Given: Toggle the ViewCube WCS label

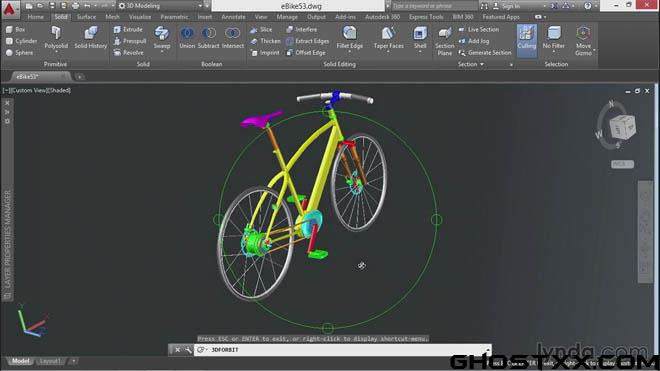Looking at the screenshot, I should coord(622,164).
